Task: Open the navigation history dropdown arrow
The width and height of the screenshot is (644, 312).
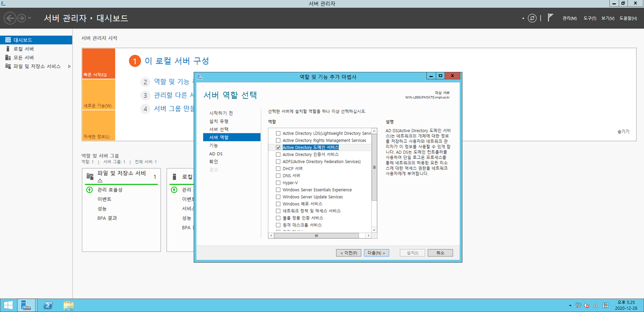Action: click(x=29, y=19)
